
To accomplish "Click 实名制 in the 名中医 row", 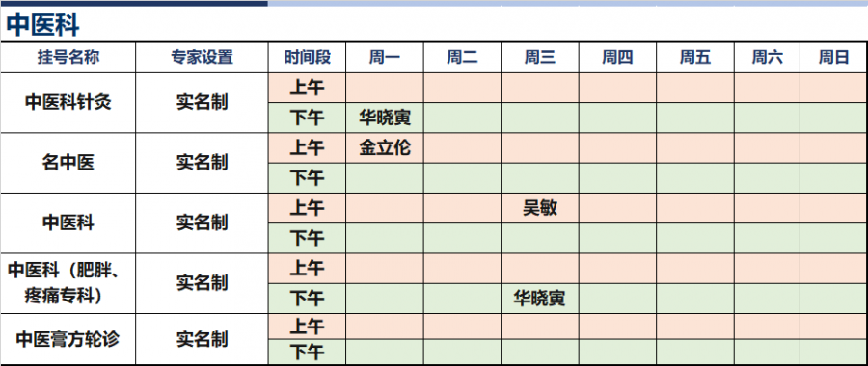I will pyautogui.click(x=203, y=163).
